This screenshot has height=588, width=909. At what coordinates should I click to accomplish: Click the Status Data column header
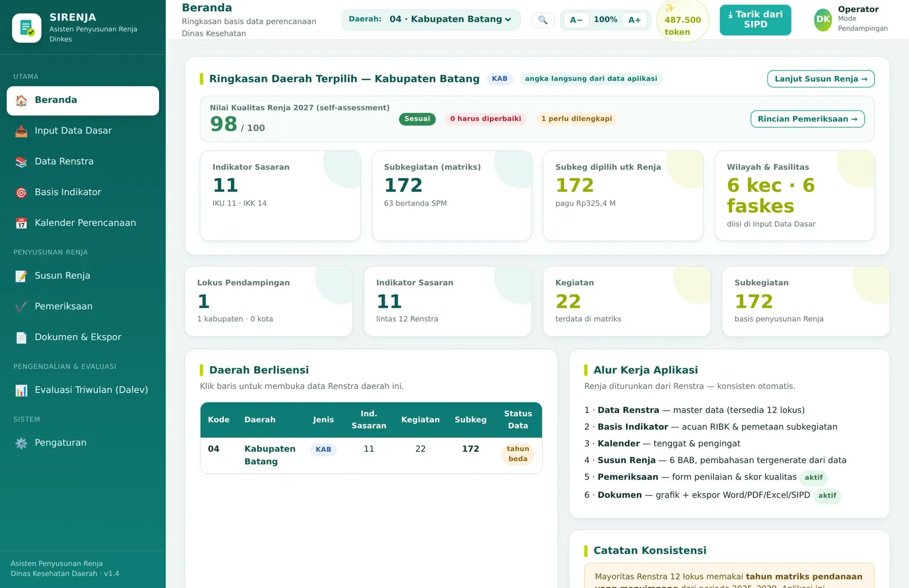[x=518, y=420]
